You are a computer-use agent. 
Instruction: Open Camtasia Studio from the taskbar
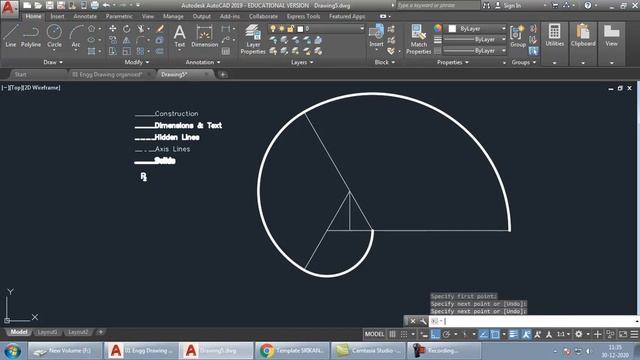(x=367, y=351)
